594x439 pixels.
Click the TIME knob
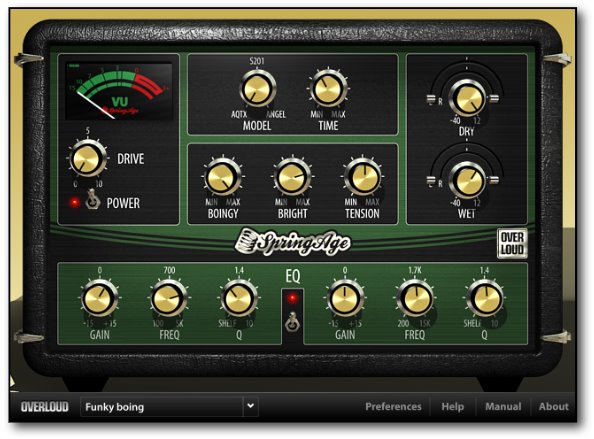coord(328,89)
